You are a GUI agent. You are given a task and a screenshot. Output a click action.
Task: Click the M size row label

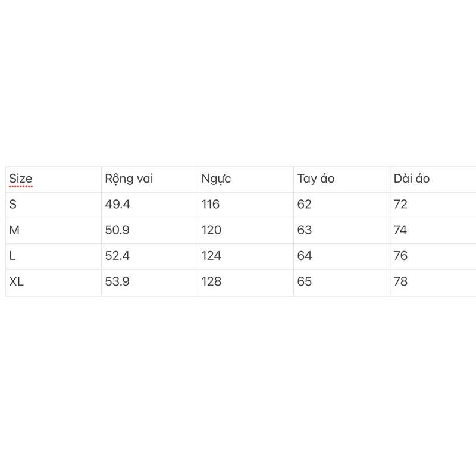point(15,230)
